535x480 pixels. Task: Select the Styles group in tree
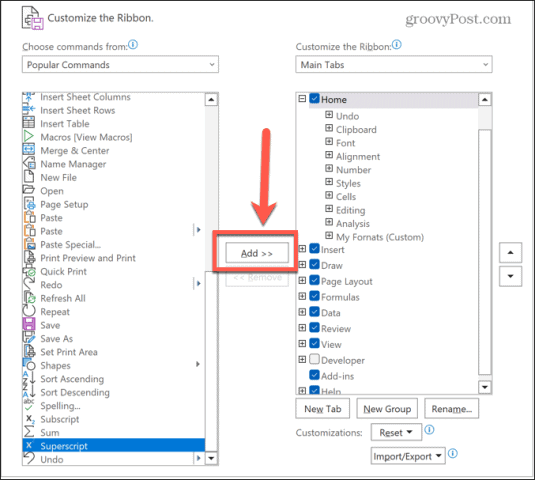(x=348, y=183)
